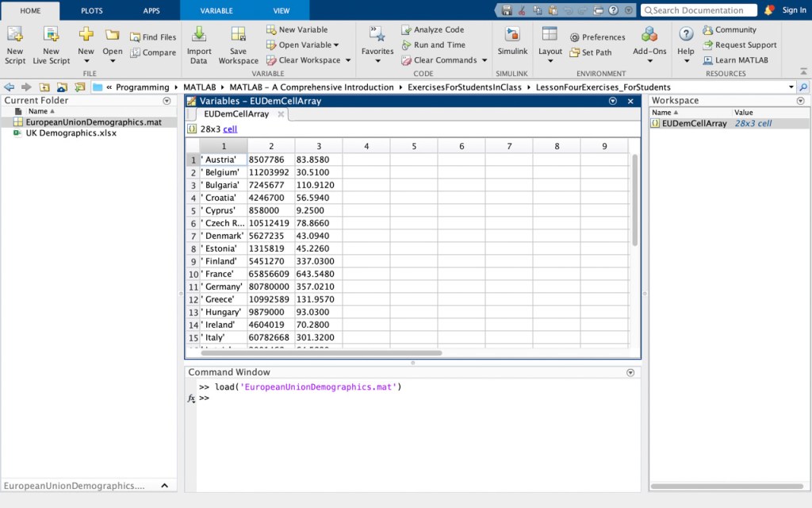
Task: Switch to the HOME tab
Action: click(x=31, y=10)
